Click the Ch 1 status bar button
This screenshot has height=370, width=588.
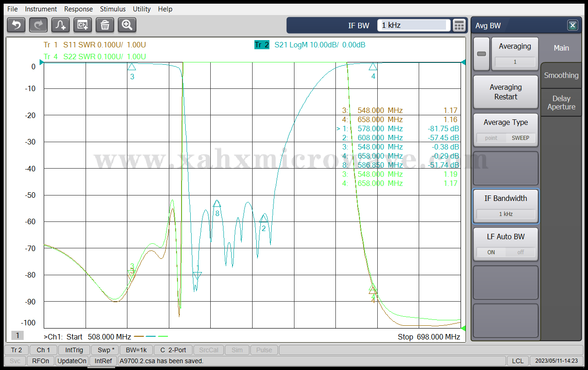44,350
